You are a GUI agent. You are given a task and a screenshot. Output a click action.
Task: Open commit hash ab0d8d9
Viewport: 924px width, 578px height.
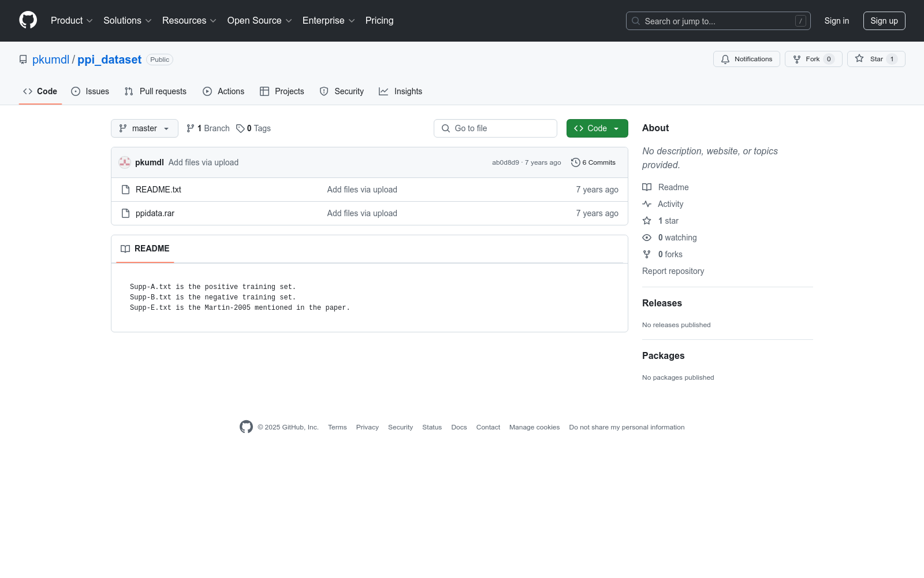(x=505, y=162)
